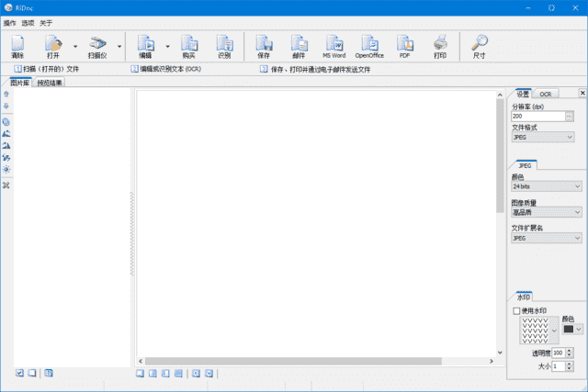
Task: Decrease 大小 with down stepper
Action: (x=570, y=368)
